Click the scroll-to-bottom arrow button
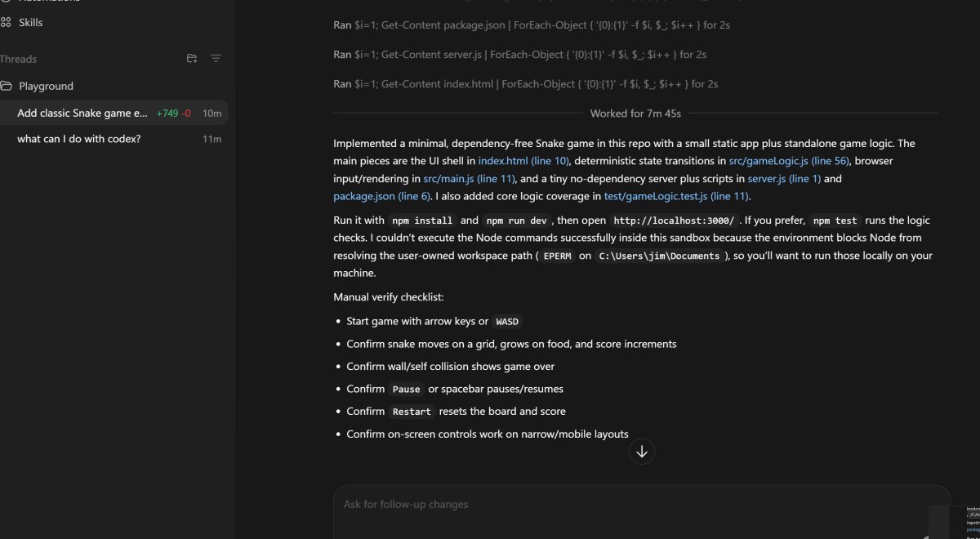980x539 pixels. coord(642,452)
